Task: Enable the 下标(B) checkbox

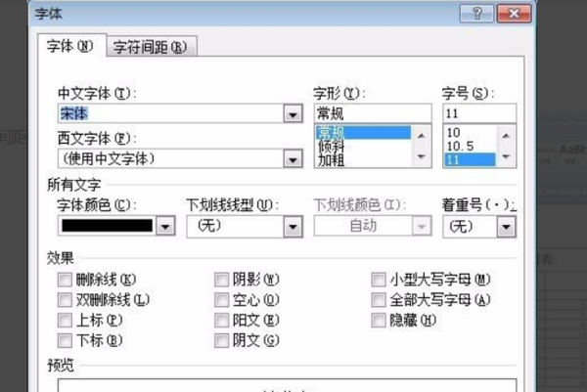Action: coord(65,340)
